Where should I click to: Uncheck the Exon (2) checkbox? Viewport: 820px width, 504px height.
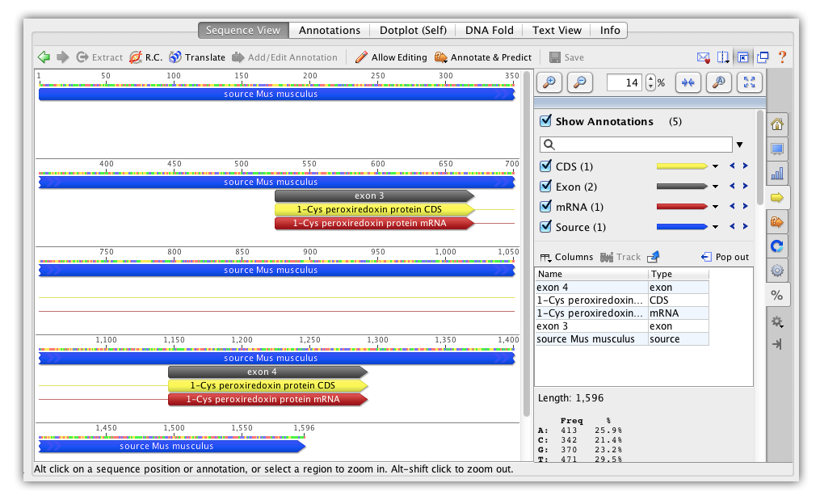point(545,186)
